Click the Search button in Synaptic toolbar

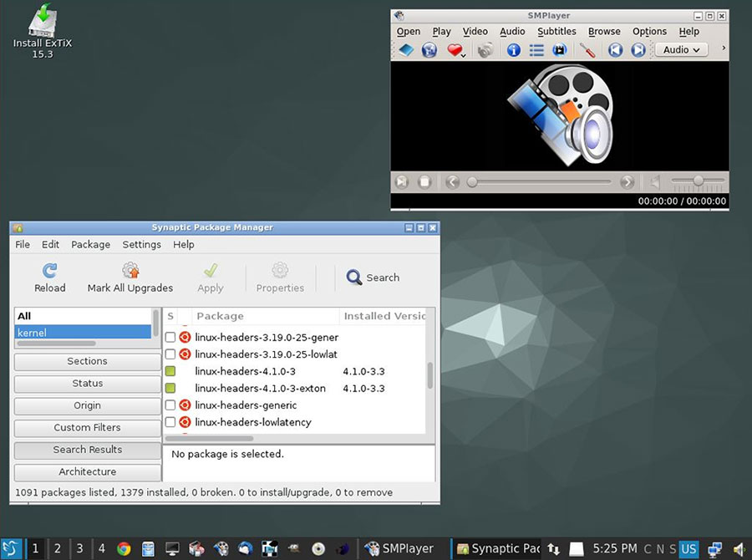pos(373,277)
